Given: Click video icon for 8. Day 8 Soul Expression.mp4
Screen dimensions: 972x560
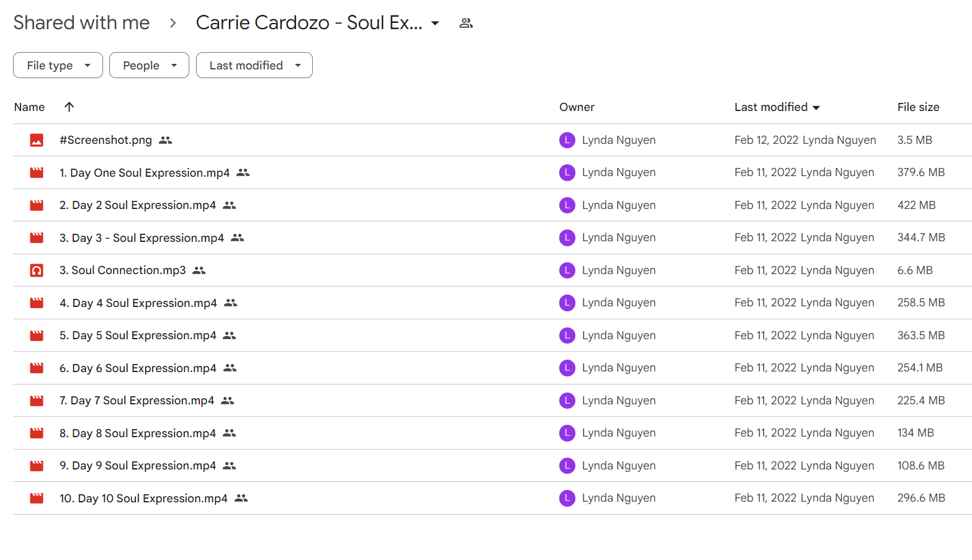Looking at the screenshot, I should pyautogui.click(x=37, y=433).
